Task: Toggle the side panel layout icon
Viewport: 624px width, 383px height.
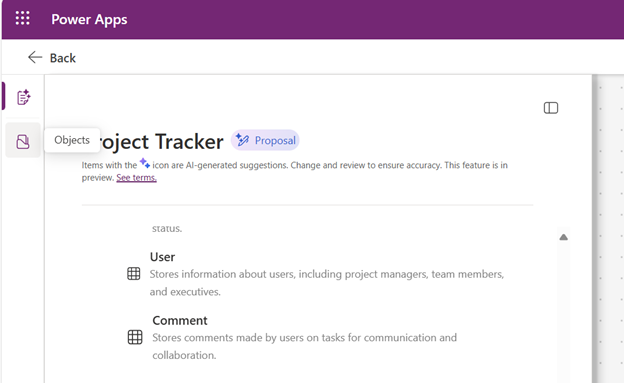Action: (x=551, y=108)
